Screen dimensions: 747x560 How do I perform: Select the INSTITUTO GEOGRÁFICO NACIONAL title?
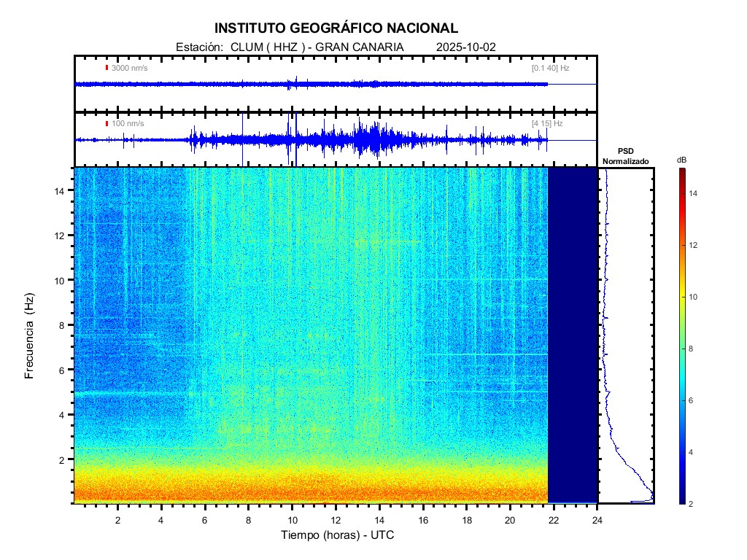[x=336, y=28]
